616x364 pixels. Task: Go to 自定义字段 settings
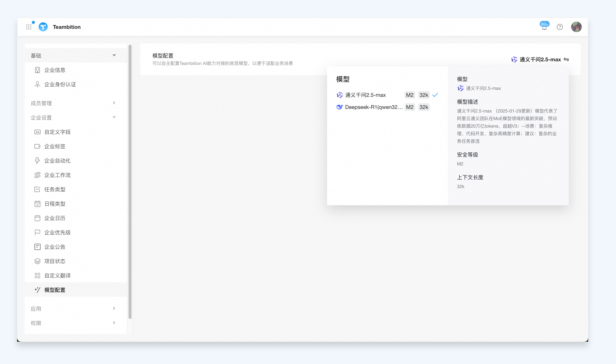tap(76, 132)
